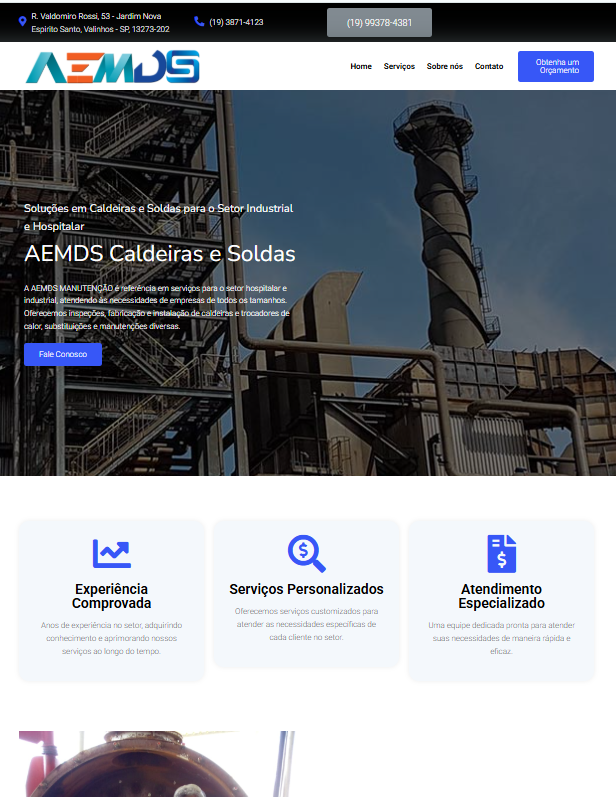Click the Atendimento Especializado card title
This screenshot has height=797, width=616.
(x=502, y=596)
